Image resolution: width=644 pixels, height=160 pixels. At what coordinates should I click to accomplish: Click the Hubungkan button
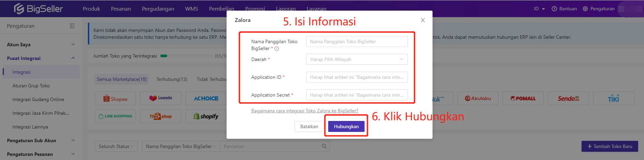[x=346, y=126]
